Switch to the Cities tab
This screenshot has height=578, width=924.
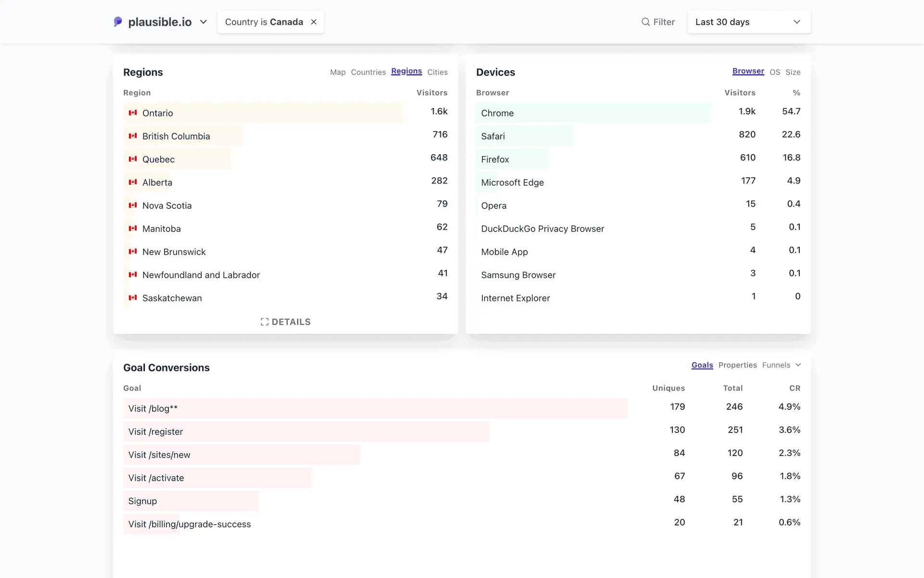(x=437, y=72)
